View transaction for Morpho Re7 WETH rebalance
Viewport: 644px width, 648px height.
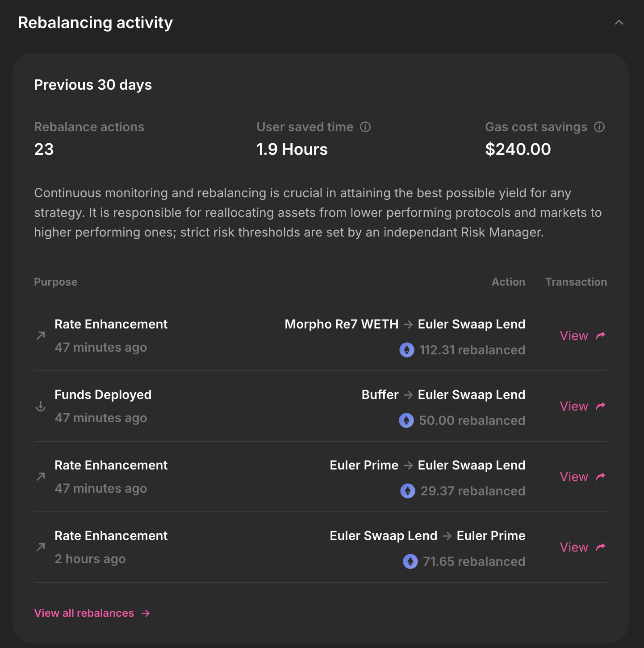pos(574,336)
